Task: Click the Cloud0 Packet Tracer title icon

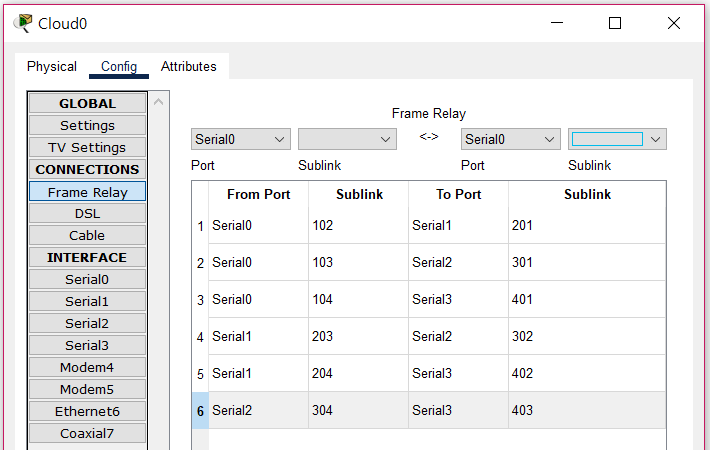Action: [23, 23]
